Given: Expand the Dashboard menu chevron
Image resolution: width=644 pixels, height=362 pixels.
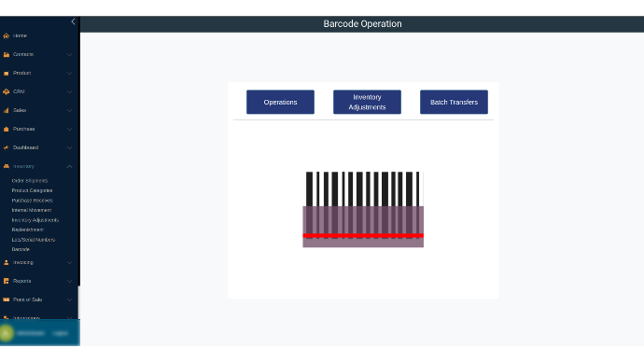Looking at the screenshot, I should coord(69,147).
